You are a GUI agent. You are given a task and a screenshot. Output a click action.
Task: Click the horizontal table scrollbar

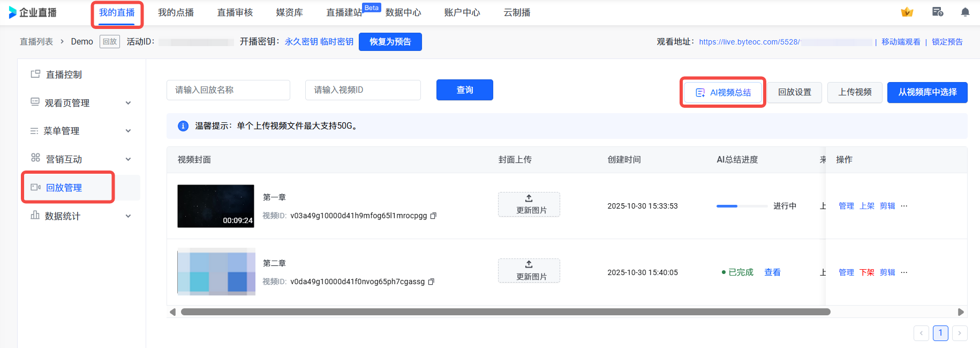pos(505,312)
